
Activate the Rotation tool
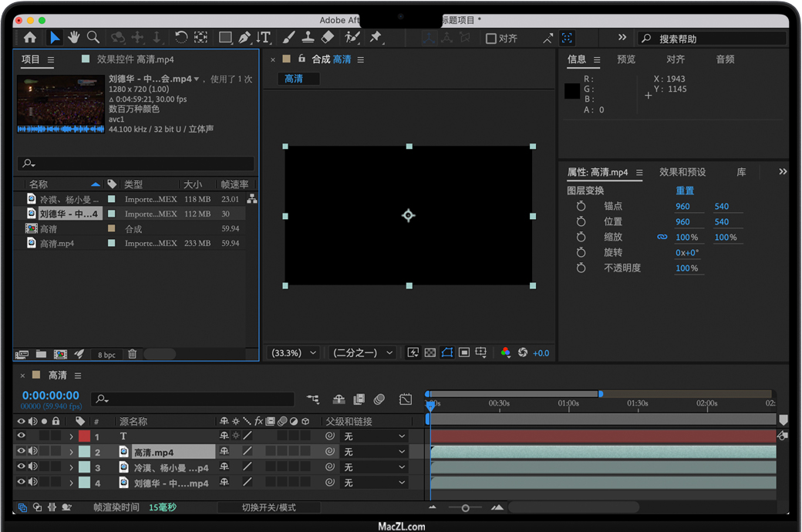pos(180,37)
